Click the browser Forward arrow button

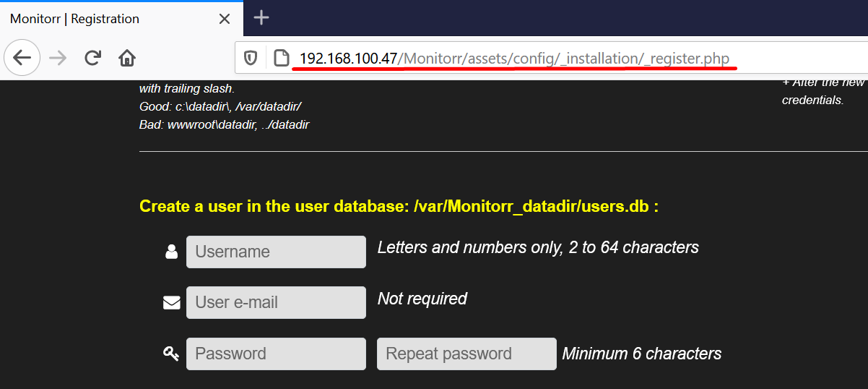pos(57,58)
